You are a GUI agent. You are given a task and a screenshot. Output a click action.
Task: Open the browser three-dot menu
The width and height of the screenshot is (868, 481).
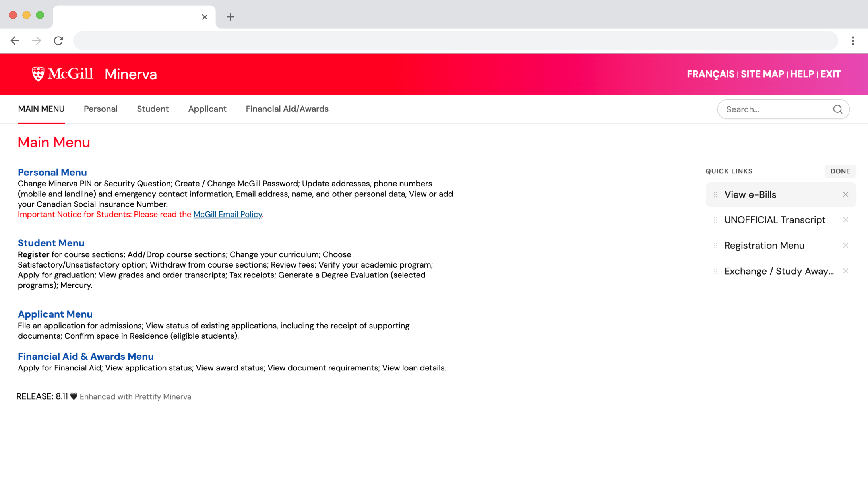tap(853, 41)
